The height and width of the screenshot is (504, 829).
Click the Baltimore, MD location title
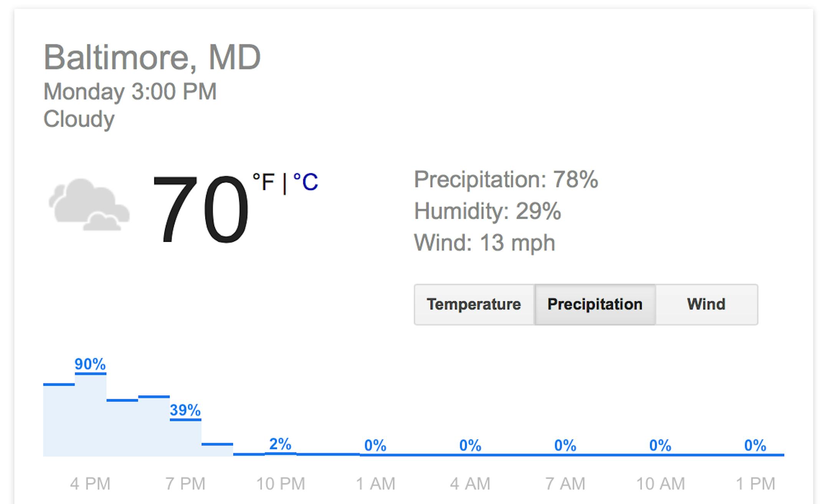click(152, 58)
